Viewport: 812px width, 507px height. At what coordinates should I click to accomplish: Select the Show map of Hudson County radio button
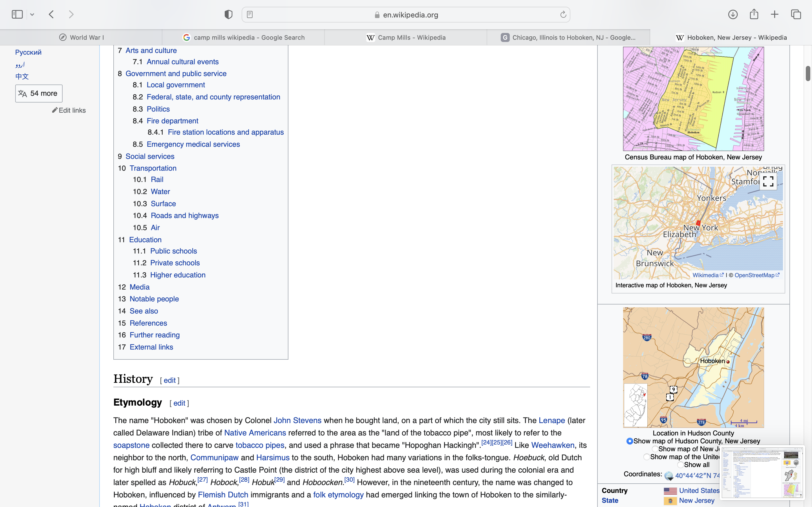coord(630,441)
